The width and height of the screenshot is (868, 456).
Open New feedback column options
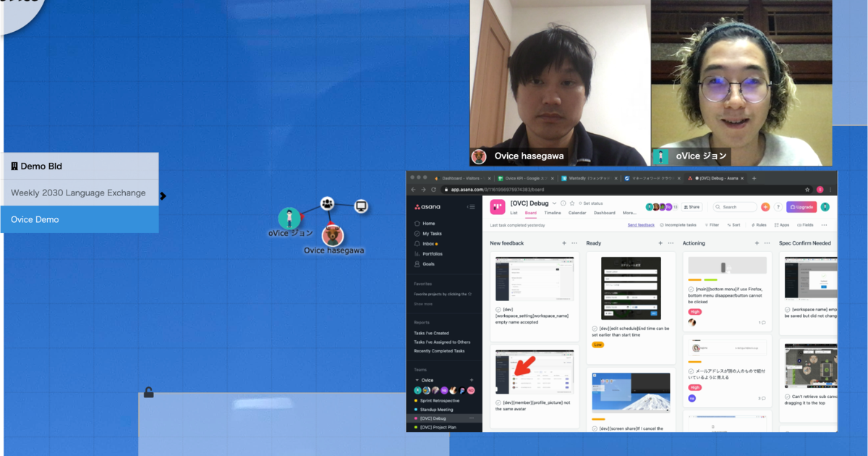(574, 243)
